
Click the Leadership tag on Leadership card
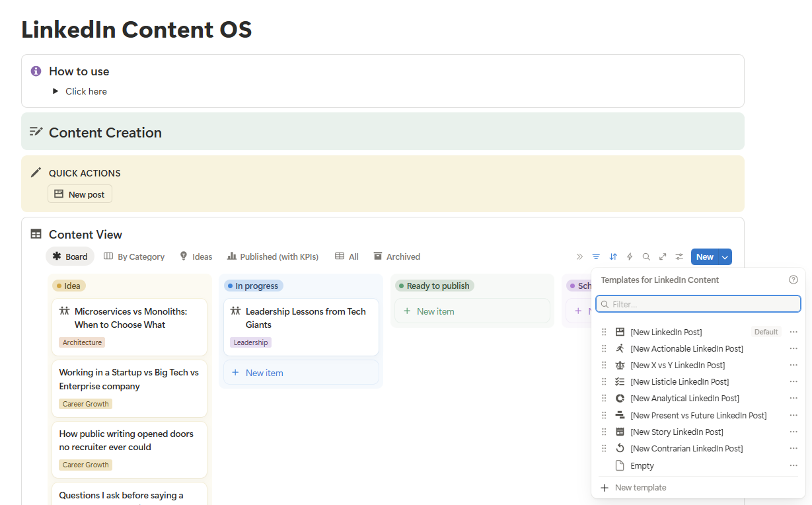250,342
